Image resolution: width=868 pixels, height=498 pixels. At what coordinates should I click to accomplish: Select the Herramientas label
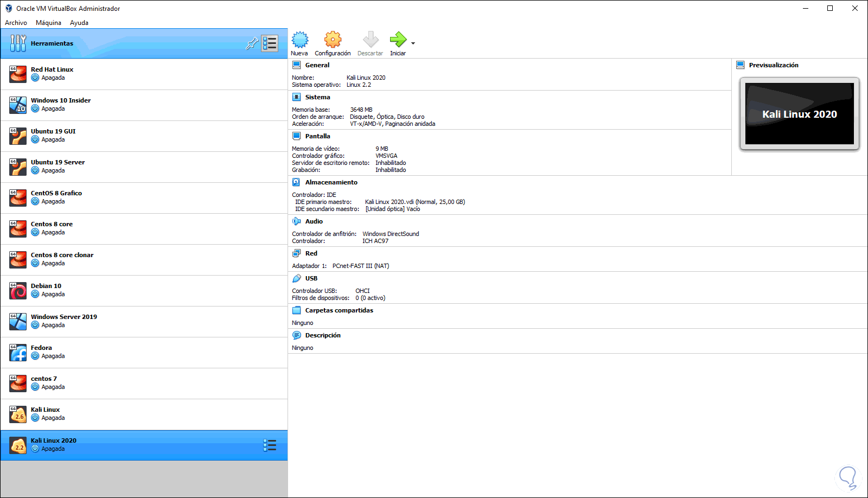[x=52, y=43]
